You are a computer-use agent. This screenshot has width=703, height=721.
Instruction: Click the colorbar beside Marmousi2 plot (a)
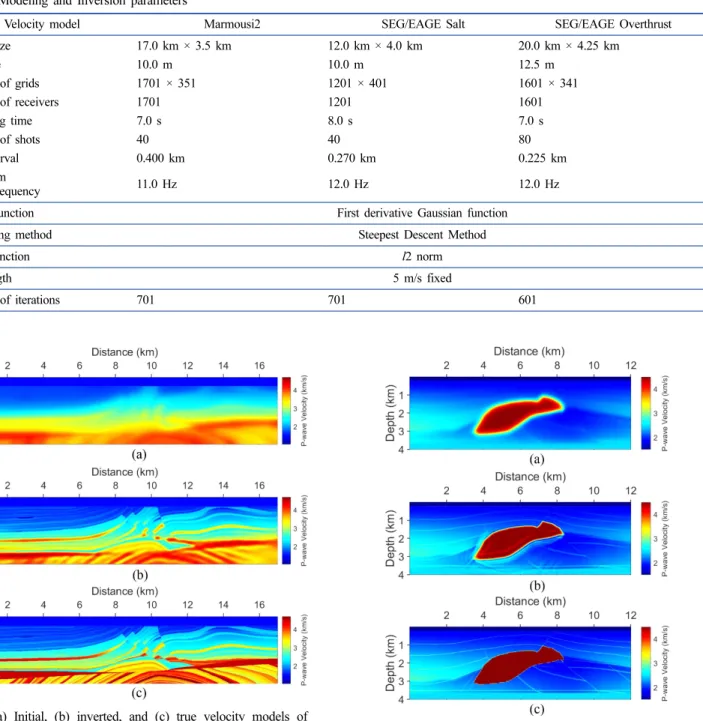click(286, 411)
